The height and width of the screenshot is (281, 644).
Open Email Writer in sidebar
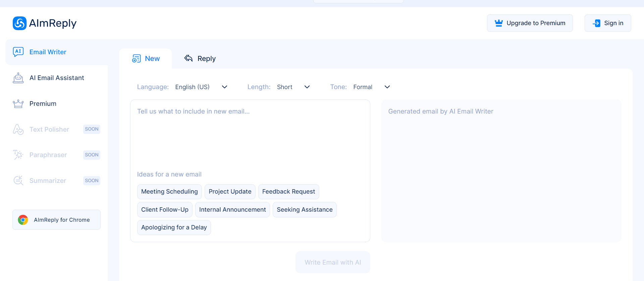click(x=57, y=52)
